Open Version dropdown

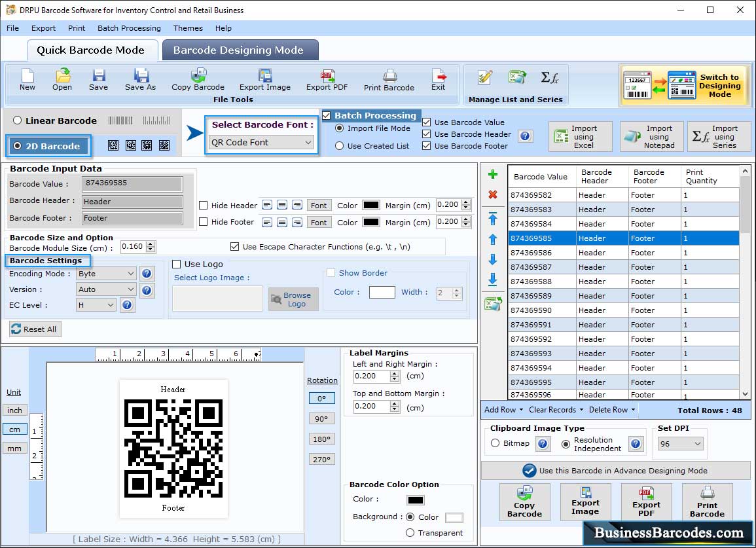pos(106,289)
